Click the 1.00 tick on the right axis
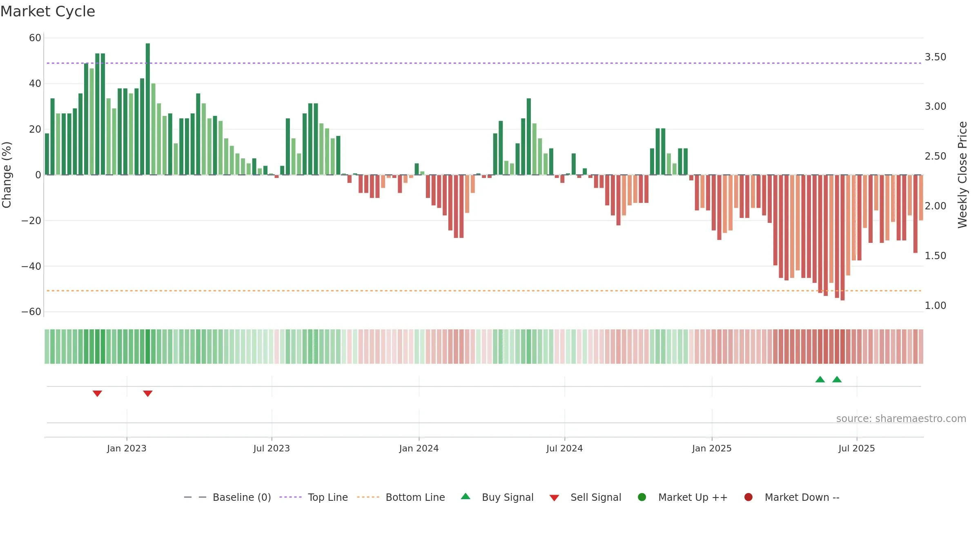Viewport: 980px width, 551px height. click(x=935, y=306)
